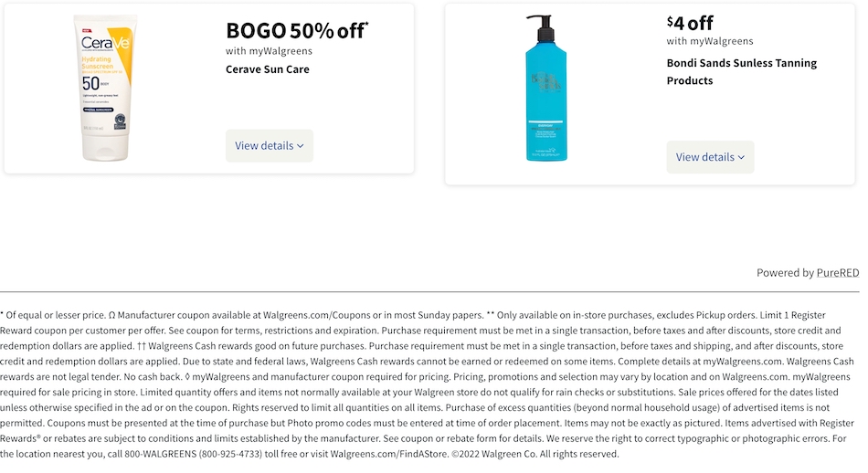Click the chevron arrow on Cerave's View details
Viewport: 868px width, 473px height.
tap(301, 146)
